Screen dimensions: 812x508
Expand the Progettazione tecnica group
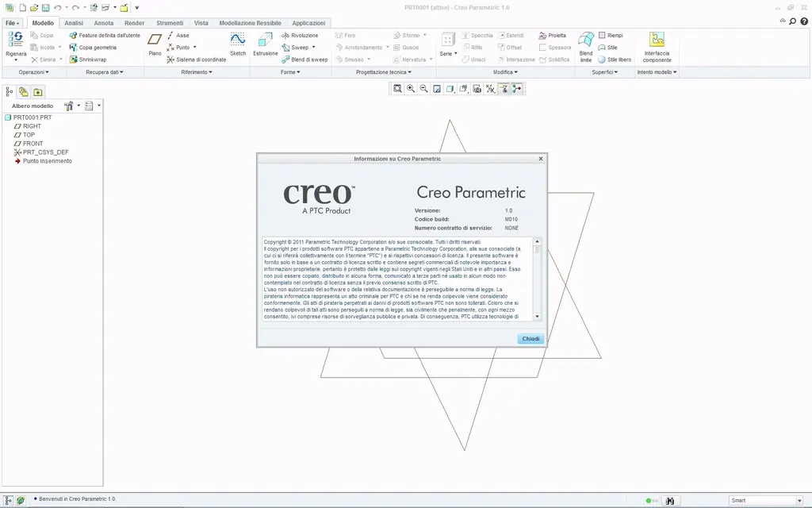384,72
